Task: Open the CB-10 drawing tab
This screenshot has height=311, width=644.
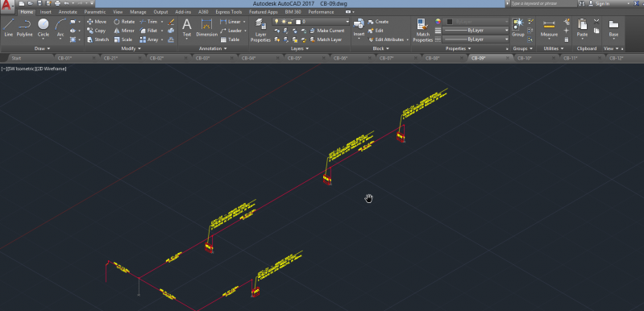Action: (x=524, y=58)
